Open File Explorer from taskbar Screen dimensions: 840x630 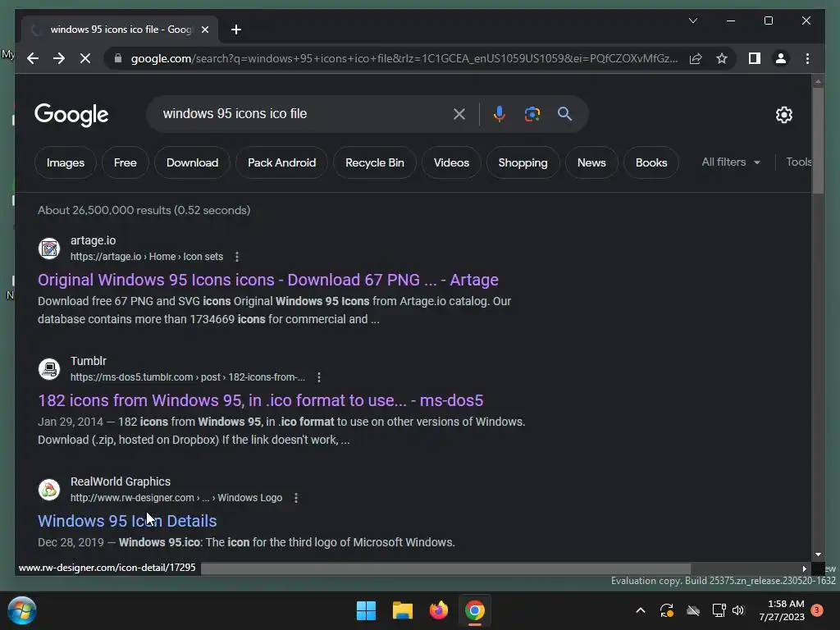[x=402, y=610]
